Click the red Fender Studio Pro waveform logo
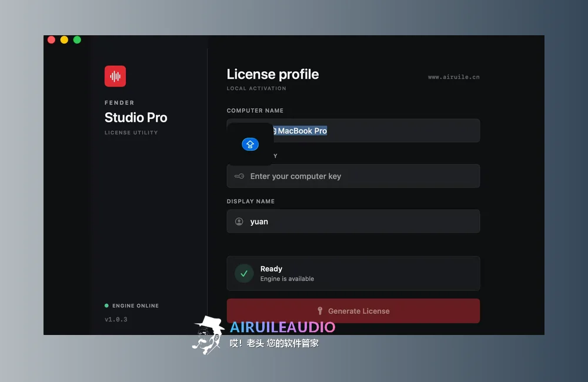588x382 pixels. [x=115, y=76]
